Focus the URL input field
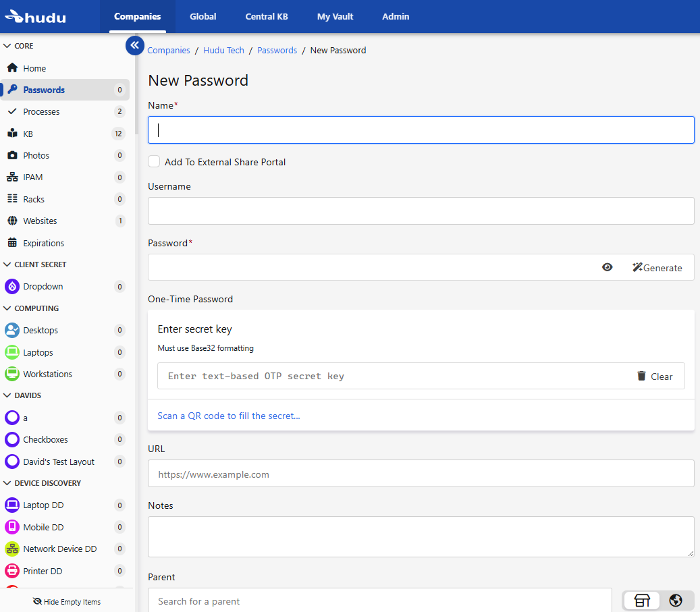The image size is (700, 612). tap(421, 474)
